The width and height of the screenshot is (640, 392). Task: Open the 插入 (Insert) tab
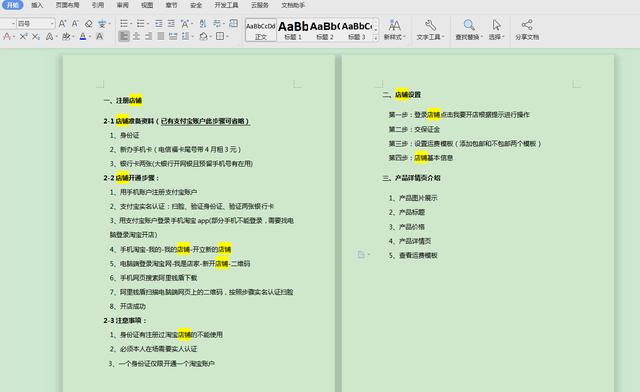click(x=37, y=5)
